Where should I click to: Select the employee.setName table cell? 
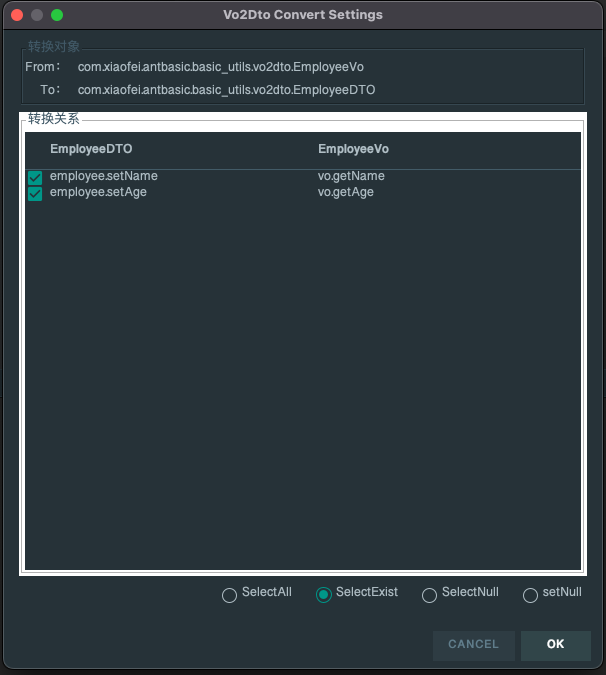coord(104,177)
